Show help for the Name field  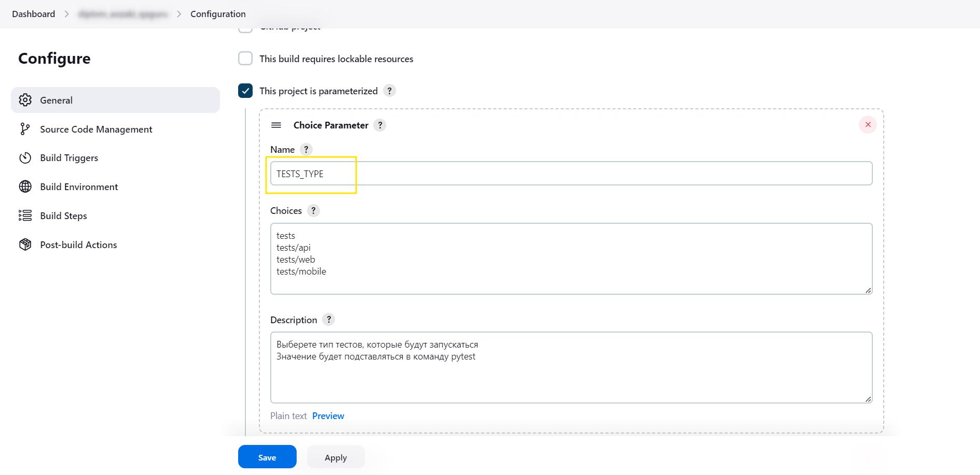click(306, 150)
